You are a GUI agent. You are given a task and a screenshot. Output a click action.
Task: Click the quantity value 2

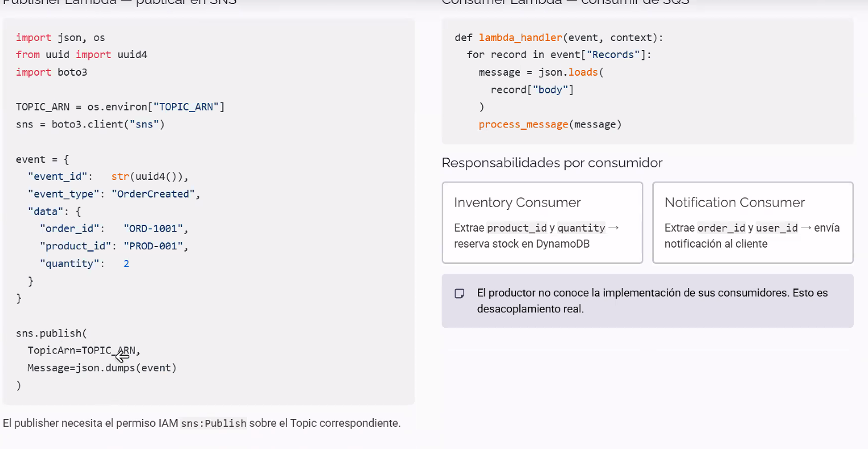[126, 263]
